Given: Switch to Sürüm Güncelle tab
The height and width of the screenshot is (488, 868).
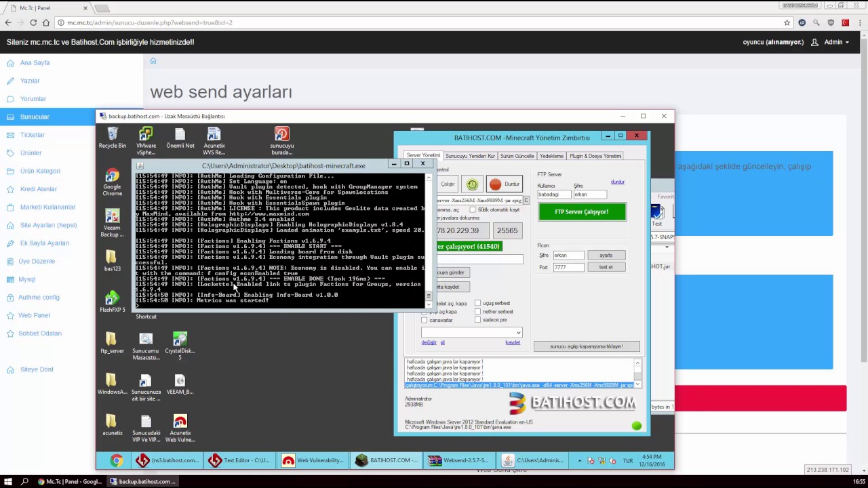Looking at the screenshot, I should click(x=517, y=156).
